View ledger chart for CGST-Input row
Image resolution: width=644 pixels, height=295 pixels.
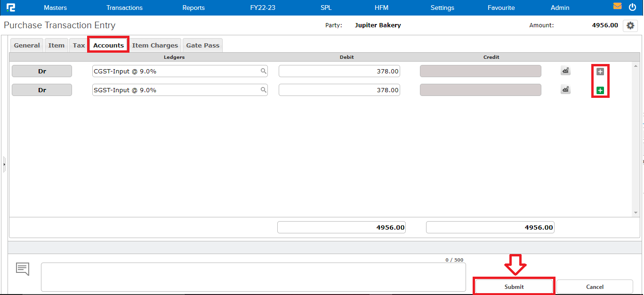coord(565,71)
